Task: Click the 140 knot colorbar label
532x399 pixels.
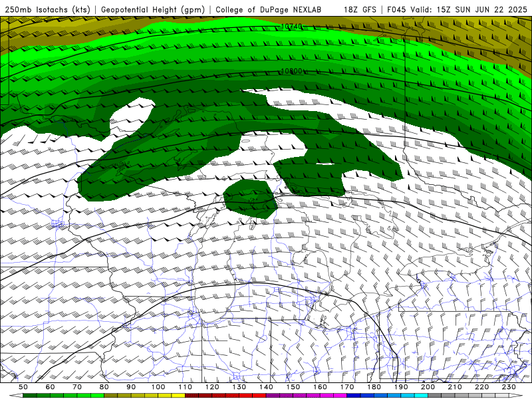Action: point(266,387)
